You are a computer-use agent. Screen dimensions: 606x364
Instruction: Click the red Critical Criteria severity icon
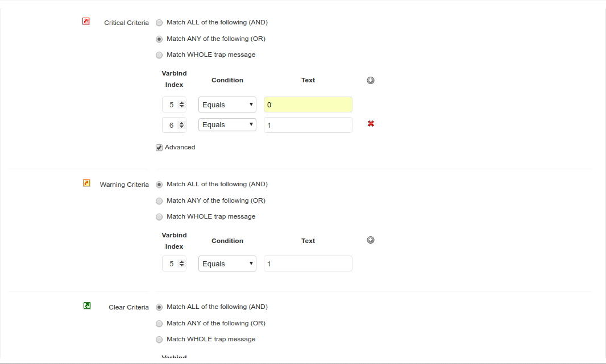pos(86,22)
